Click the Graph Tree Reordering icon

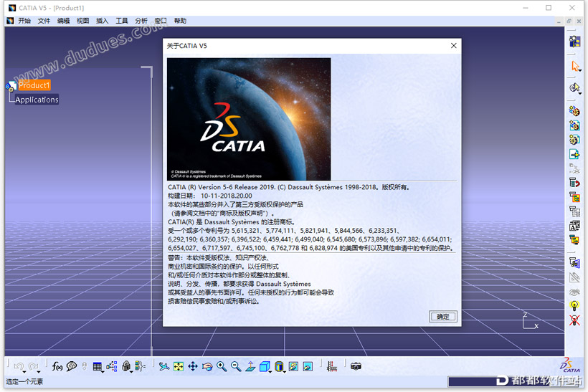pos(574,197)
